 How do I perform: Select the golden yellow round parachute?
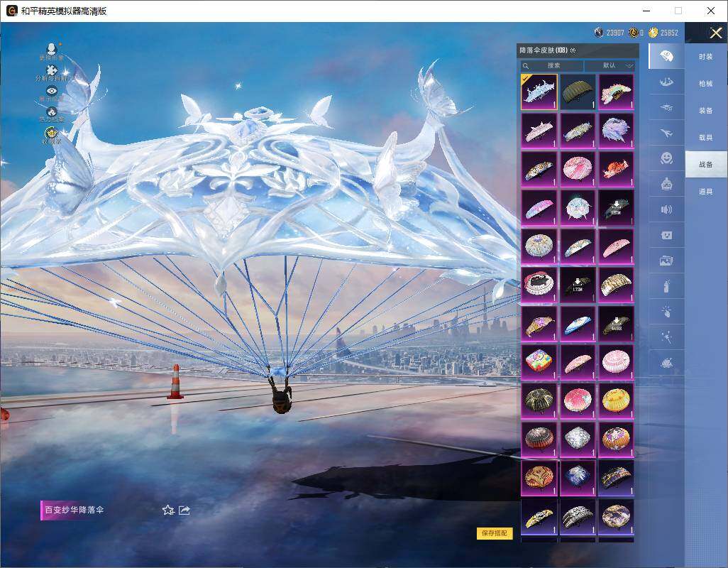pyautogui.click(x=616, y=400)
